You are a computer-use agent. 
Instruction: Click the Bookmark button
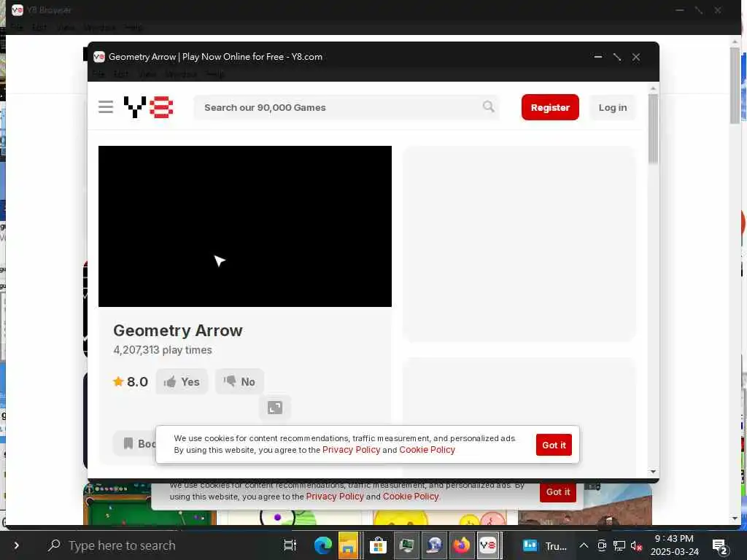[x=135, y=443]
